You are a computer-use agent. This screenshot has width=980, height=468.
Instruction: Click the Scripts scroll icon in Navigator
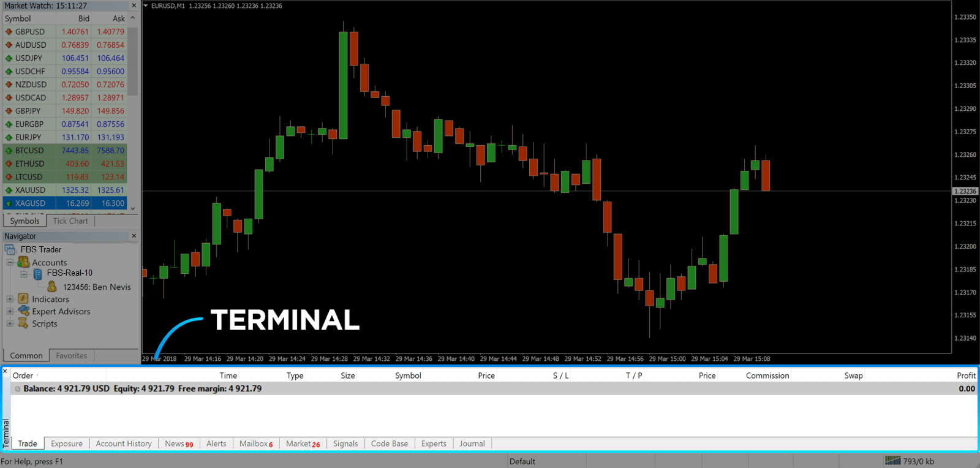pyautogui.click(x=24, y=323)
